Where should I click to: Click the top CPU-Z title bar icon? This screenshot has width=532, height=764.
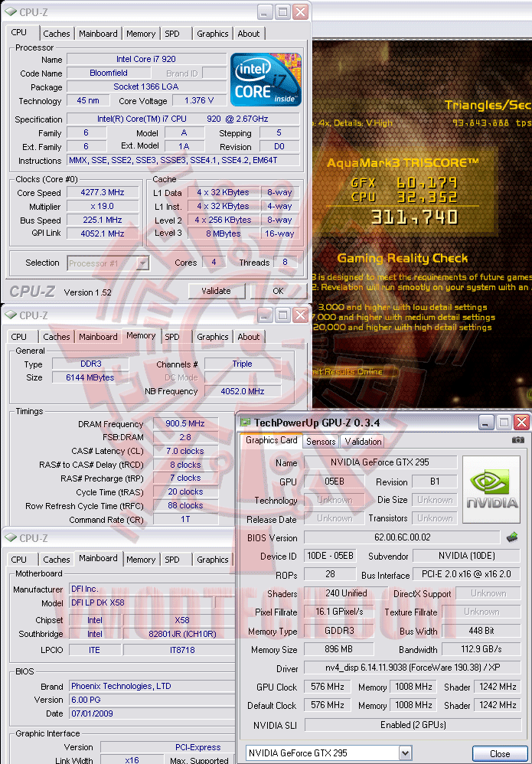(10, 11)
